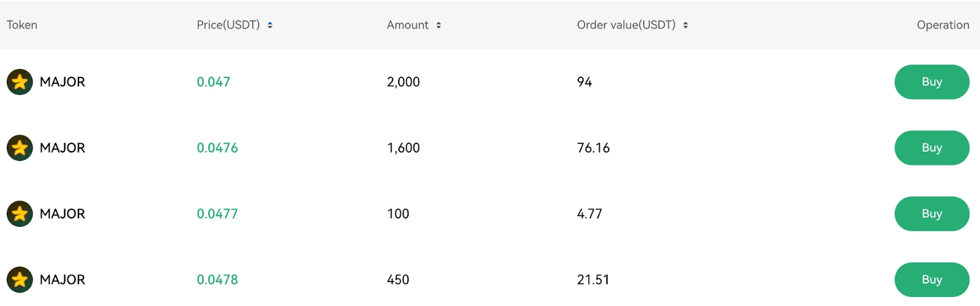Select the green price 0.0478
980x306 pixels.
point(217,280)
